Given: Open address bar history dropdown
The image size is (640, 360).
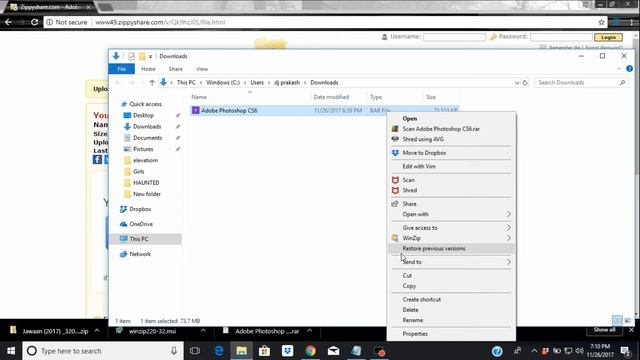Looking at the screenshot, I should pos(517,82).
